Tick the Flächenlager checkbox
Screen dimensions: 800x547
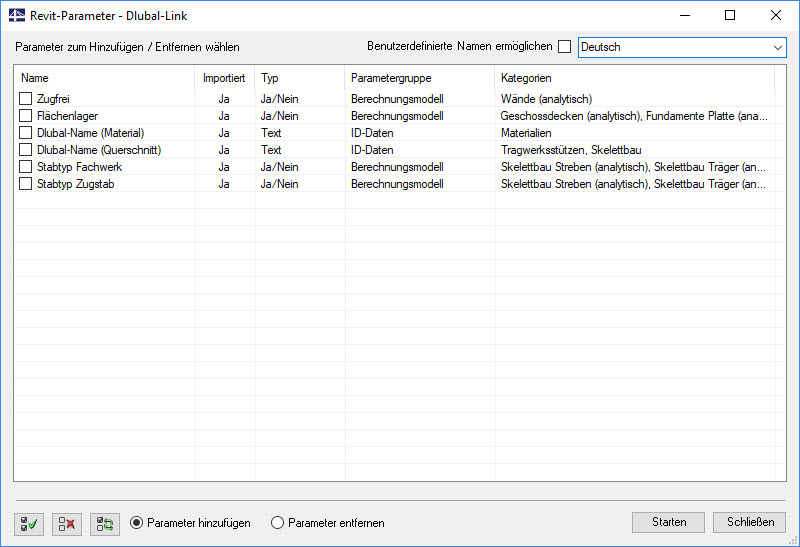(x=26, y=116)
